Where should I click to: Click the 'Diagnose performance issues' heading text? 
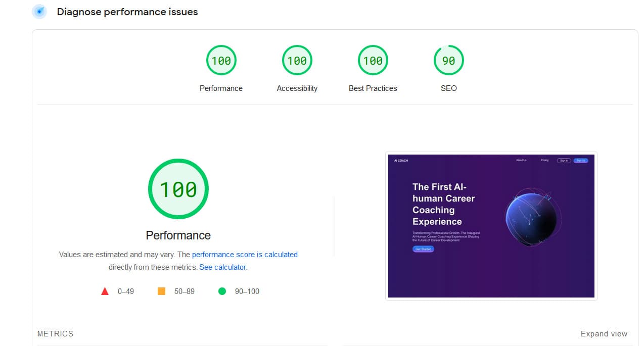(127, 12)
